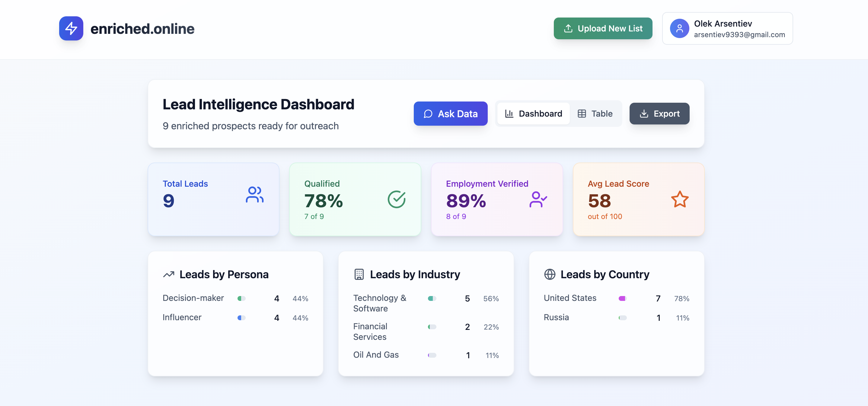Upload a new list
Screen dimensions: 868x406
point(603,28)
